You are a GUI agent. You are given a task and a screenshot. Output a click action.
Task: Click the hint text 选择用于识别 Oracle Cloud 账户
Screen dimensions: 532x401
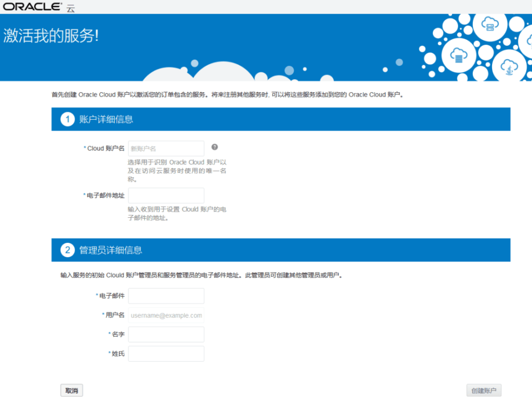tap(177, 170)
